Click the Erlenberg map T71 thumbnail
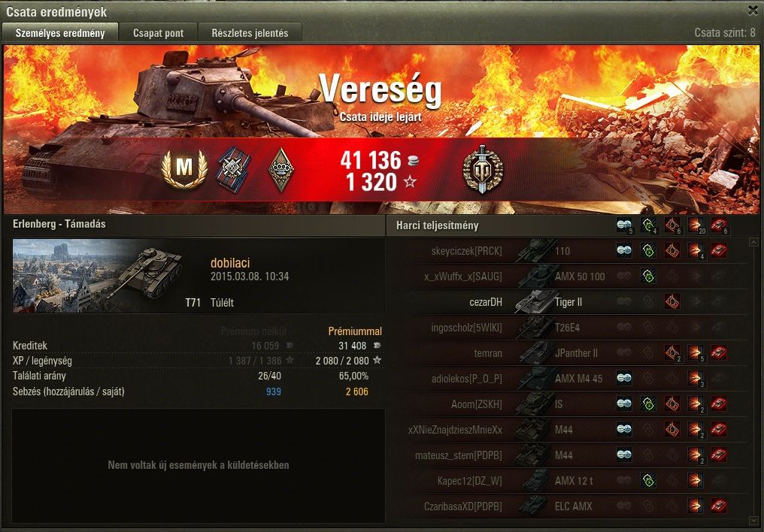This screenshot has height=532, width=764. tap(99, 276)
